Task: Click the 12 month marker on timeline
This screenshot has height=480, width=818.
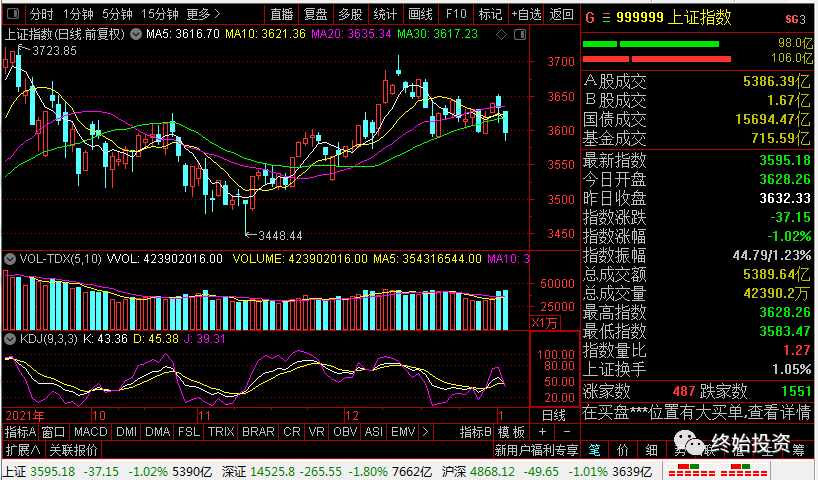Action: click(352, 416)
